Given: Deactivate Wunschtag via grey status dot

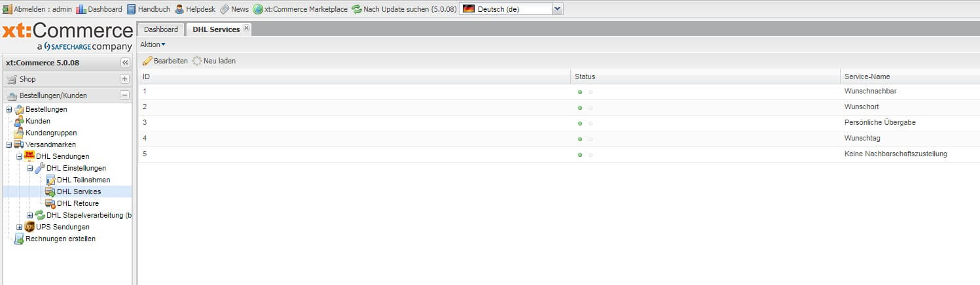Looking at the screenshot, I should 590,139.
